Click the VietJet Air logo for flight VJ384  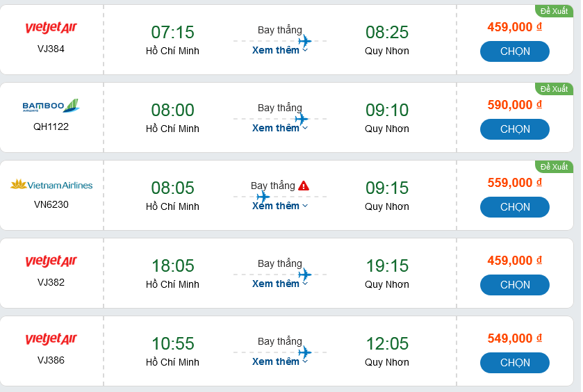51,28
